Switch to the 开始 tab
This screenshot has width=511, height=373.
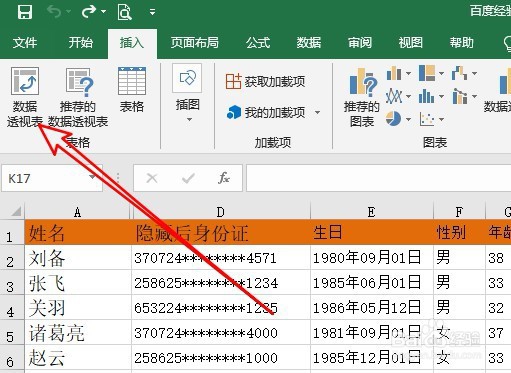click(80, 43)
